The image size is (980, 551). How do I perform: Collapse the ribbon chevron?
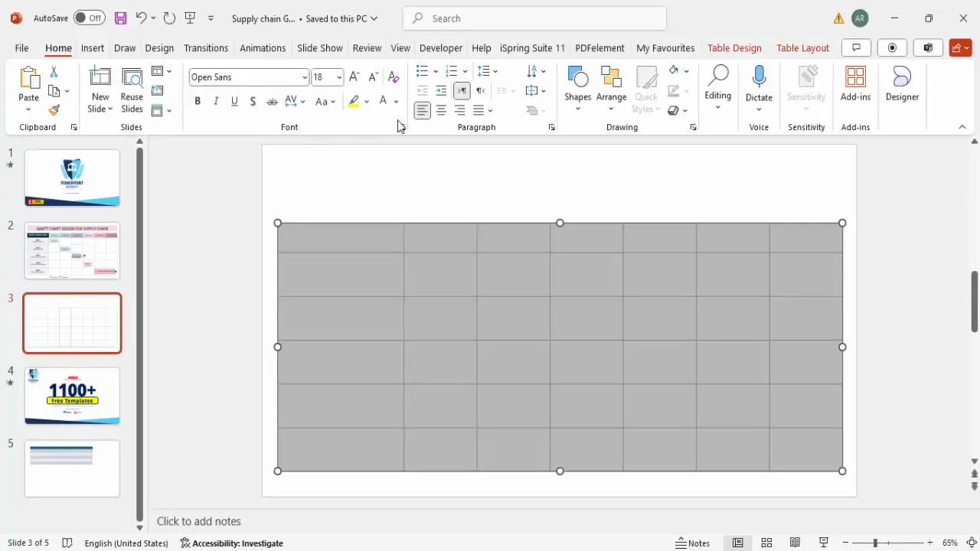tap(962, 127)
